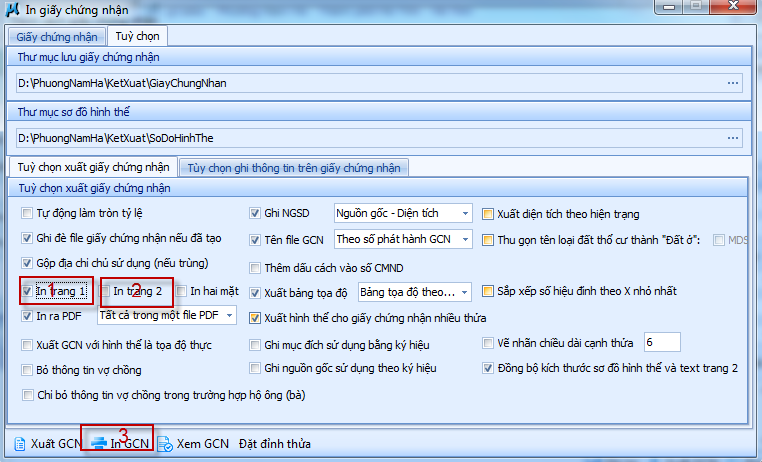Enable the In hai mặt checkbox
This screenshot has height=462, width=762.
click(x=181, y=291)
